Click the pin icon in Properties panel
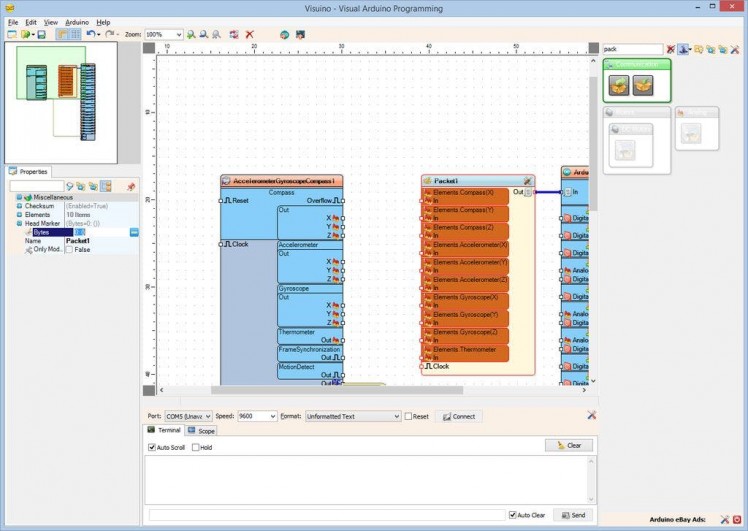Image resolution: width=748 pixels, height=531 pixels. point(131,186)
